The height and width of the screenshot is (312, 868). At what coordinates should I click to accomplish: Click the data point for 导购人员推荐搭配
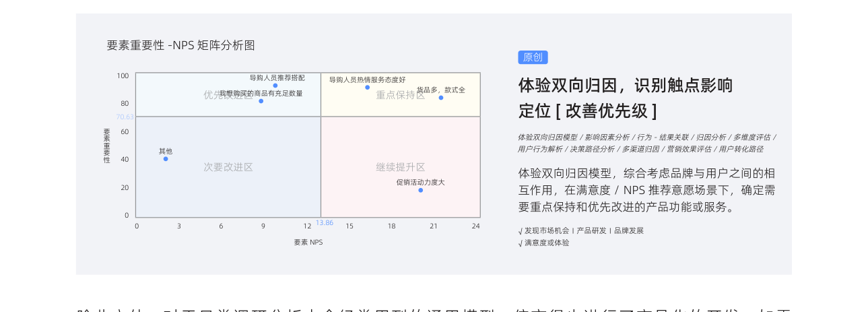[275, 86]
